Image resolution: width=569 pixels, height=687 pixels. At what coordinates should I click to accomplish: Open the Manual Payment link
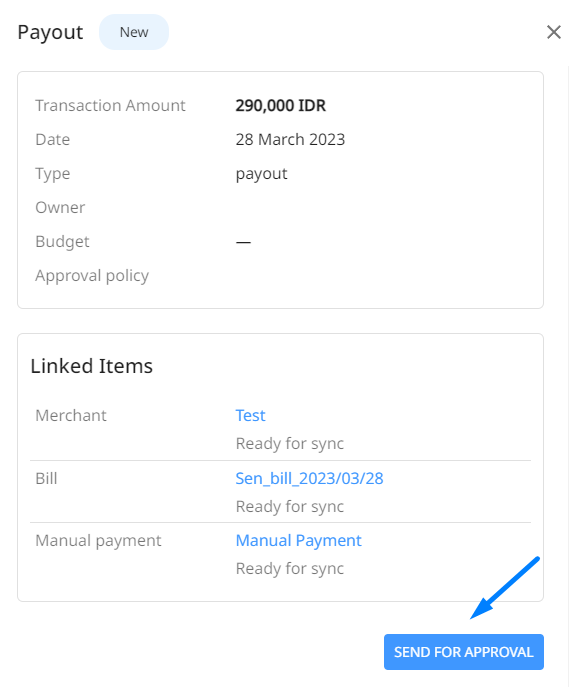point(298,540)
